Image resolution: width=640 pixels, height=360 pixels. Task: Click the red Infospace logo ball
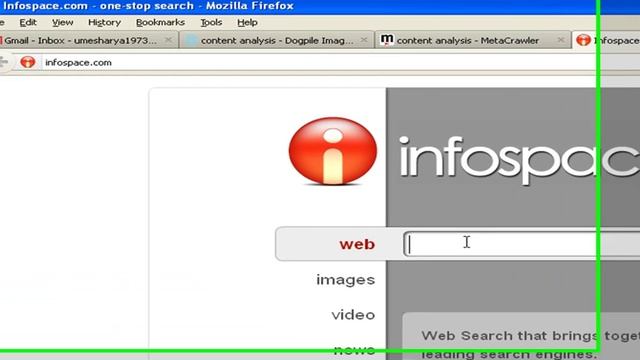pyautogui.click(x=333, y=151)
